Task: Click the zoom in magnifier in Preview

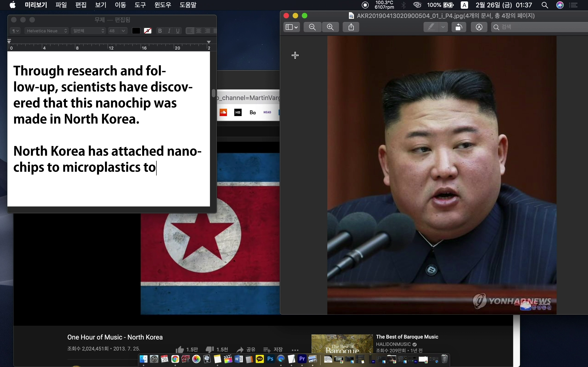Action: pos(330,27)
